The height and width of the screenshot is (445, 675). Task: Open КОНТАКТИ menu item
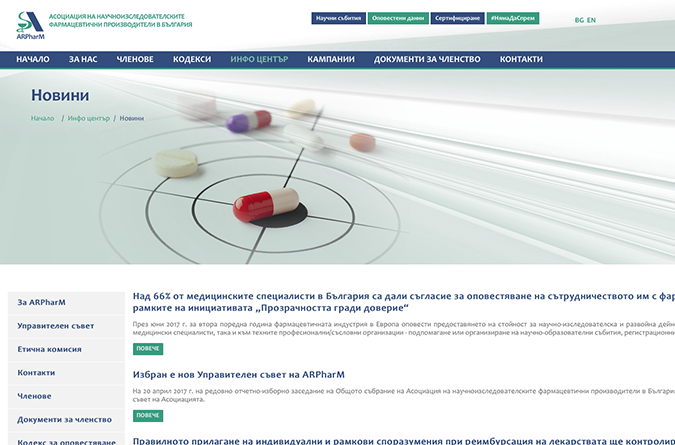point(521,59)
